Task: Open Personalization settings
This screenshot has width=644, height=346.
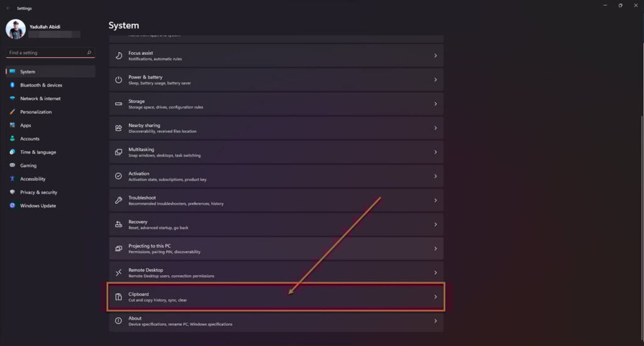Action: point(50,112)
